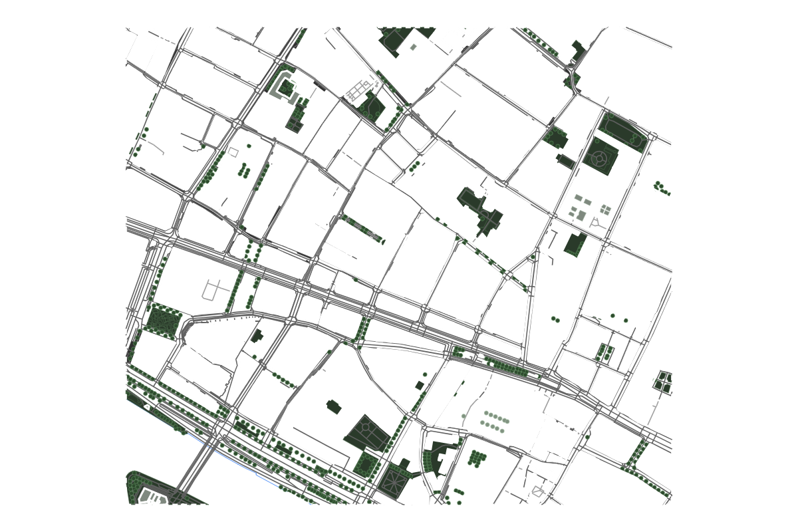Click the oval-track park at the upper right

(x=622, y=132)
